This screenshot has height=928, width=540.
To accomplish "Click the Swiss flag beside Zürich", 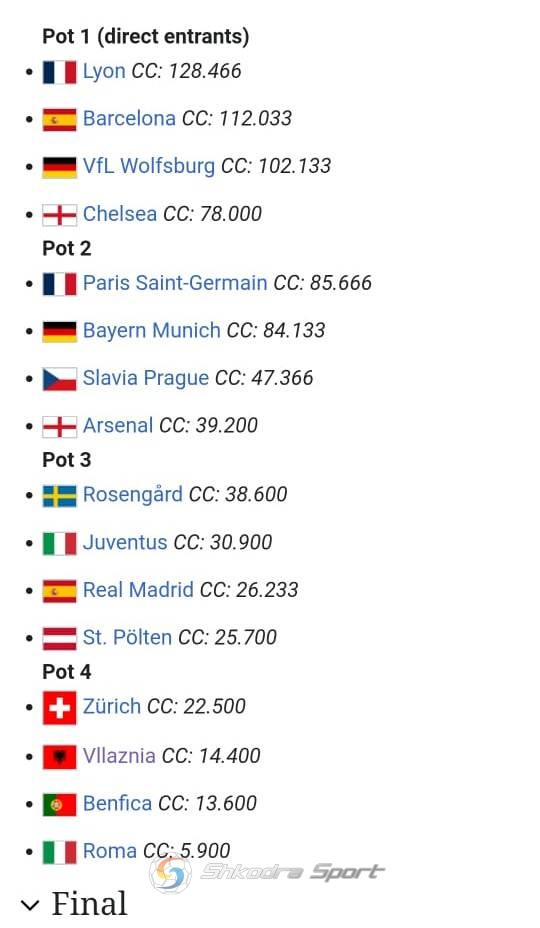I will coord(59,708).
